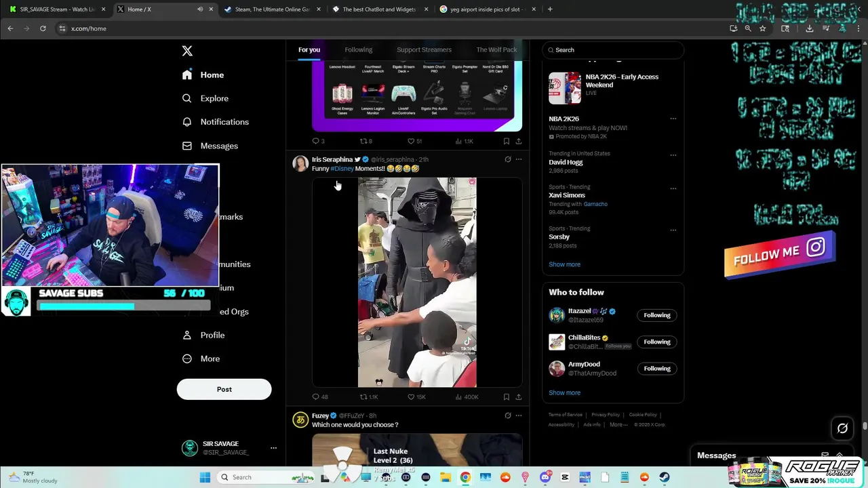The height and width of the screenshot is (488, 868).
Task: Open Steam from the taskbar
Action: pos(664,477)
